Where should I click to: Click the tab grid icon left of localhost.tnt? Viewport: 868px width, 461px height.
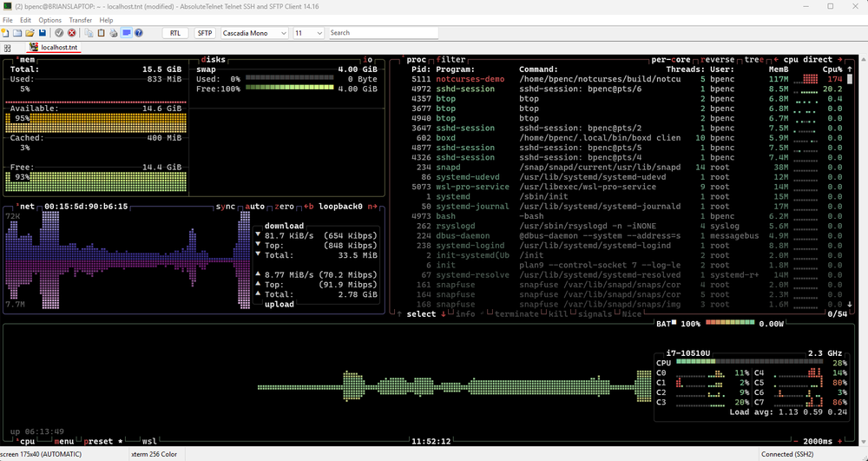(7, 48)
